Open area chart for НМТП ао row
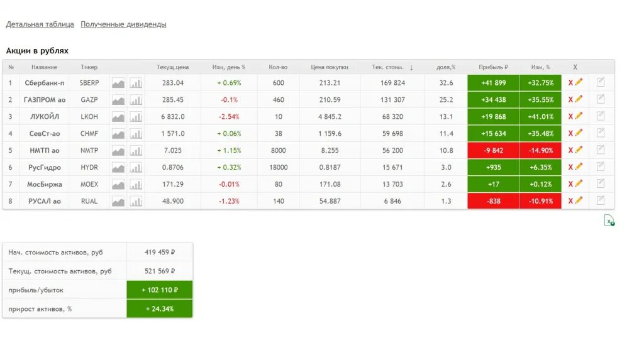Viewport: 644px width, 338px height. (x=118, y=151)
